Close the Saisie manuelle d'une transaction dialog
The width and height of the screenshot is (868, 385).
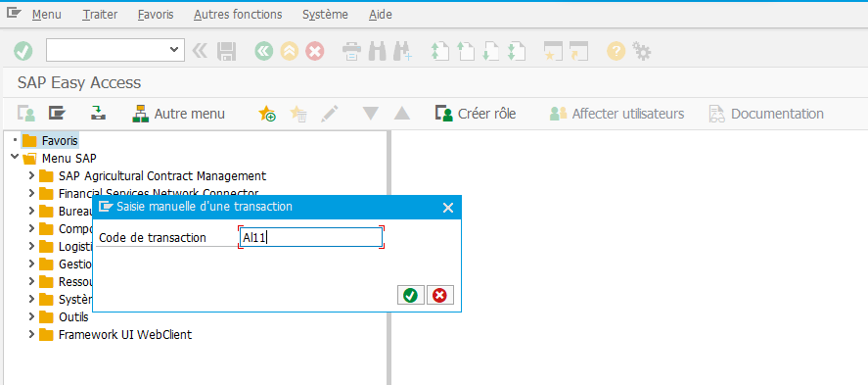point(448,208)
